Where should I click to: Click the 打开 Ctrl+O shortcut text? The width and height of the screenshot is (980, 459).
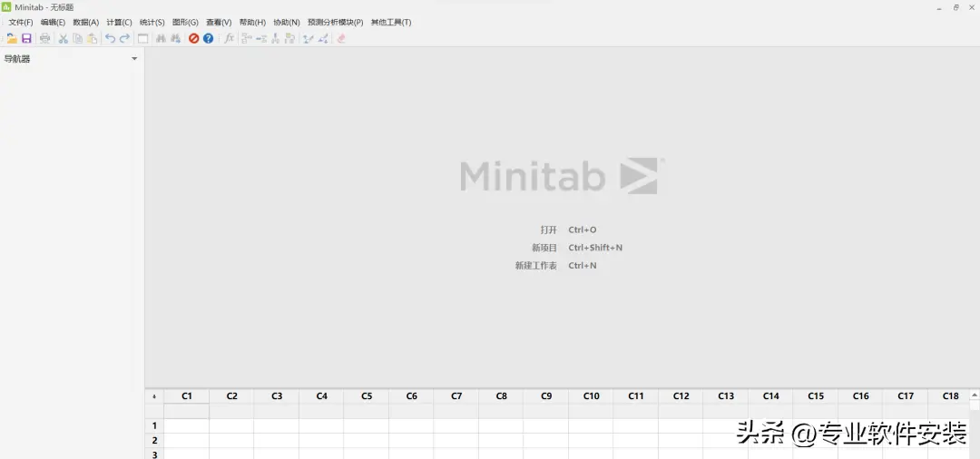coord(569,229)
